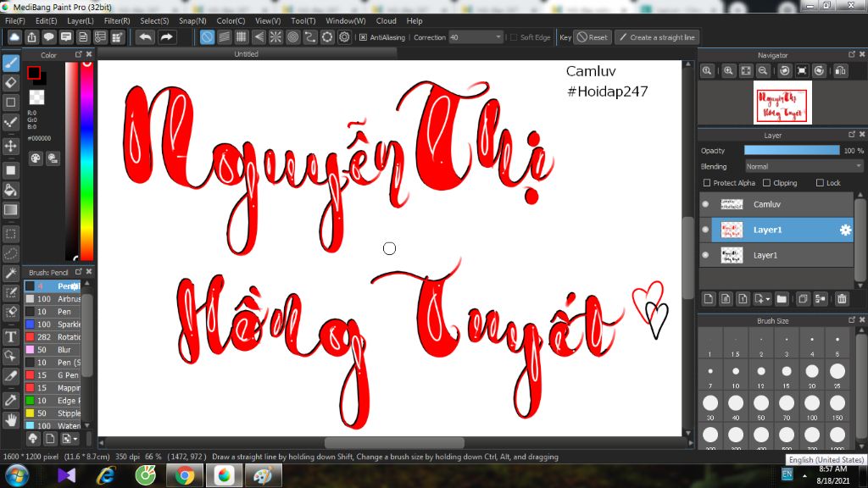
Task: Click the transparent color swatch
Action: tap(36, 97)
